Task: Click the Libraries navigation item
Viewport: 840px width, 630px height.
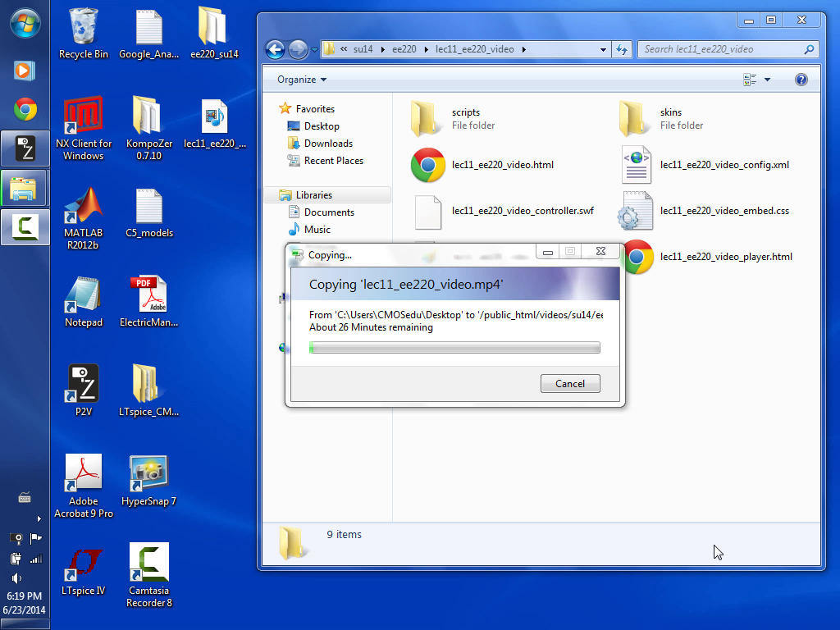Action: [314, 195]
